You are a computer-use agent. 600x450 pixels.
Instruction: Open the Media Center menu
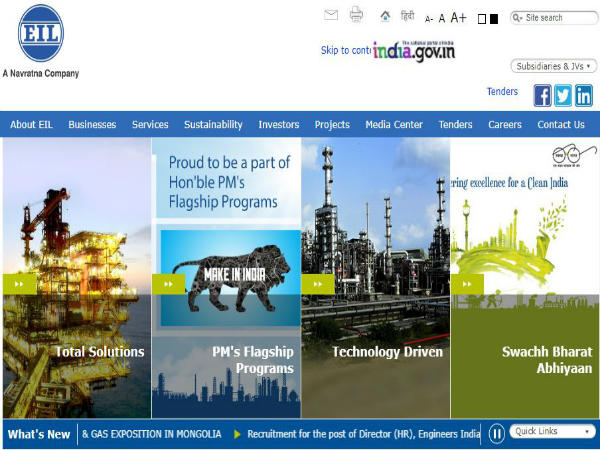pyautogui.click(x=393, y=125)
